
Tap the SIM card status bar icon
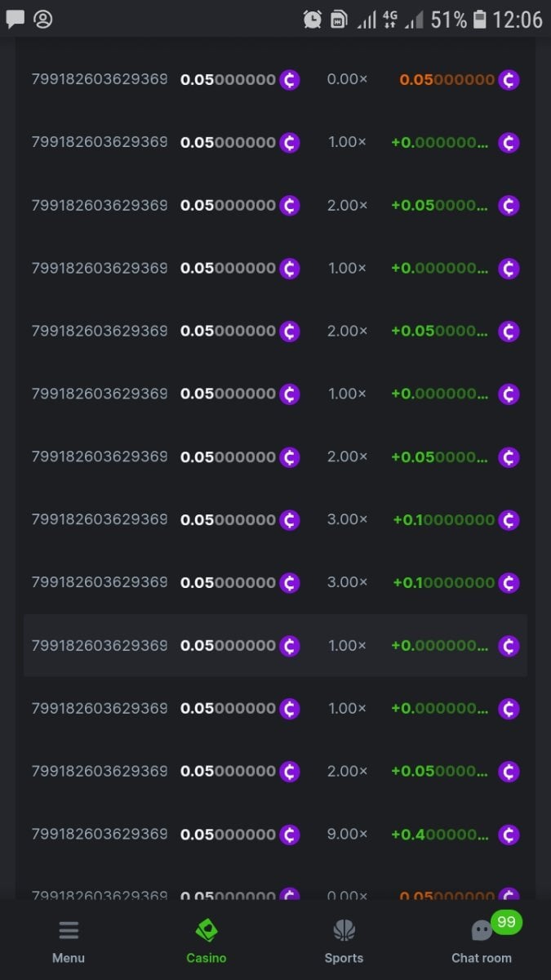point(338,20)
